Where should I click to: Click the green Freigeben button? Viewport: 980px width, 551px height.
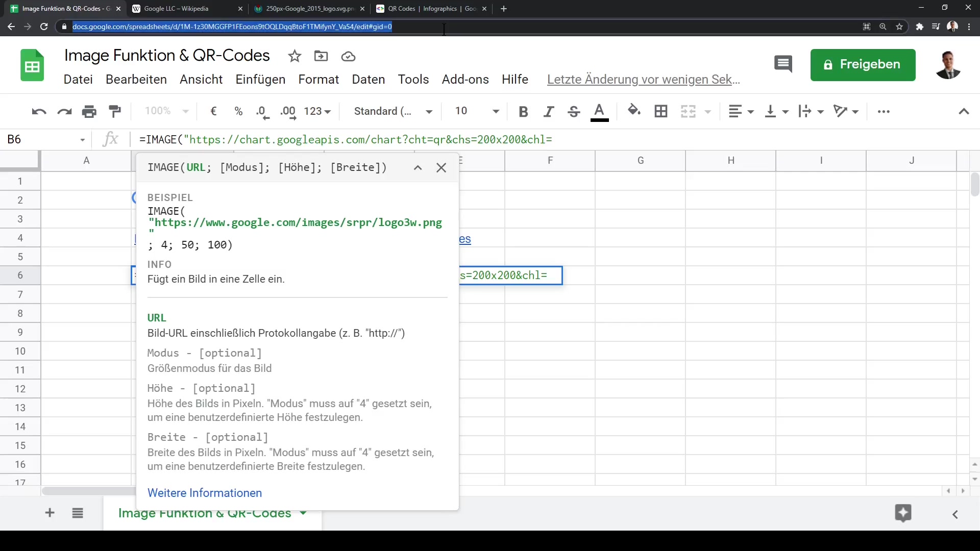(863, 65)
